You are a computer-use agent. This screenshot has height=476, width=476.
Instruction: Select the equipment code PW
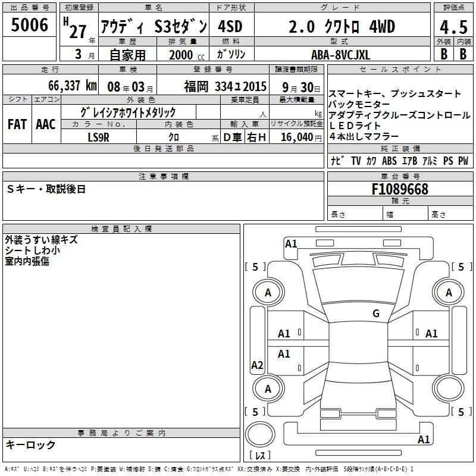(x=463, y=161)
